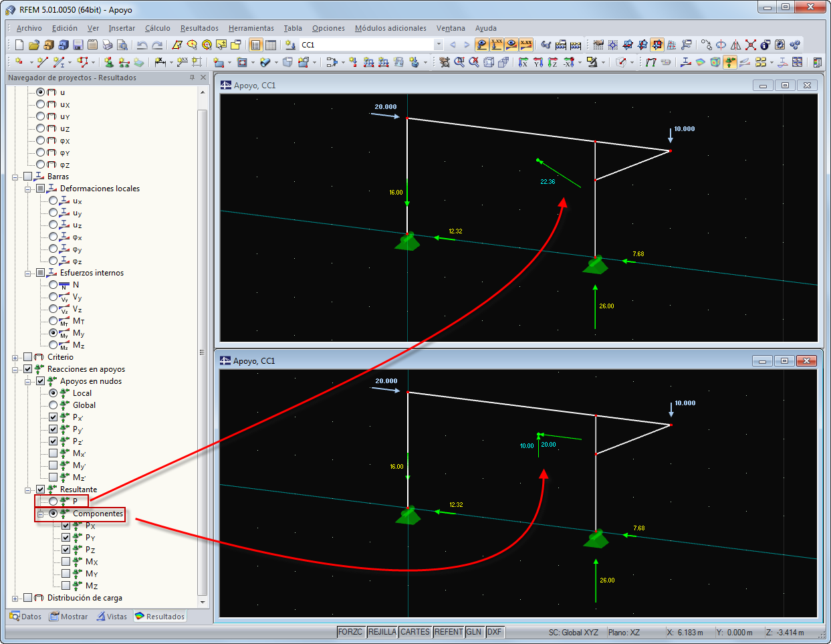Open the Módulos adicionales menu
This screenshot has height=644, width=831.
(390, 28)
